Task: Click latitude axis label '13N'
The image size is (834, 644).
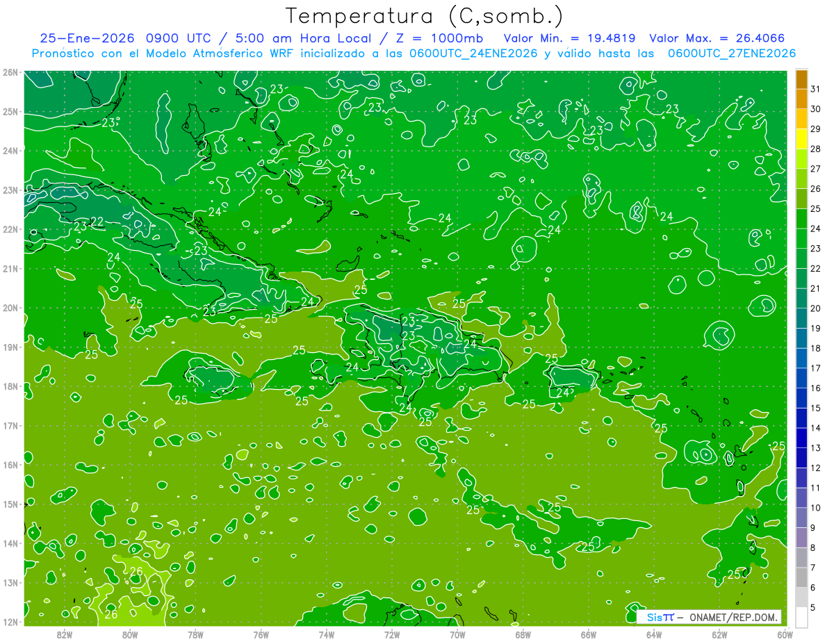Action: [x=10, y=583]
